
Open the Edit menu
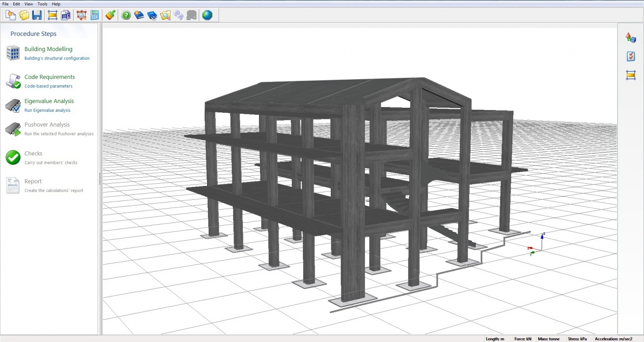coord(17,4)
